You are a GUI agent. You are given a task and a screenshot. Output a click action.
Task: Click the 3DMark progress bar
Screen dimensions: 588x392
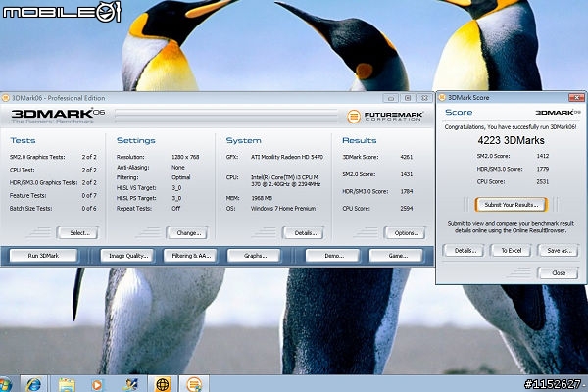pos(226,117)
